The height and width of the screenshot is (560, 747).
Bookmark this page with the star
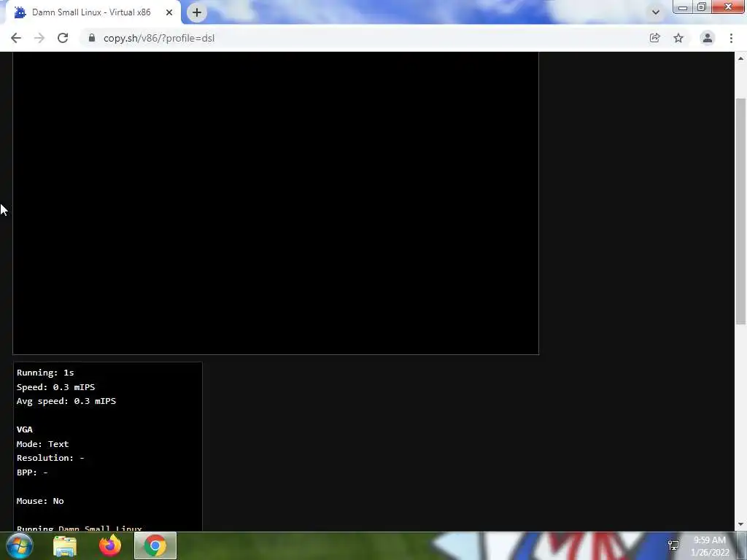pyautogui.click(x=678, y=38)
